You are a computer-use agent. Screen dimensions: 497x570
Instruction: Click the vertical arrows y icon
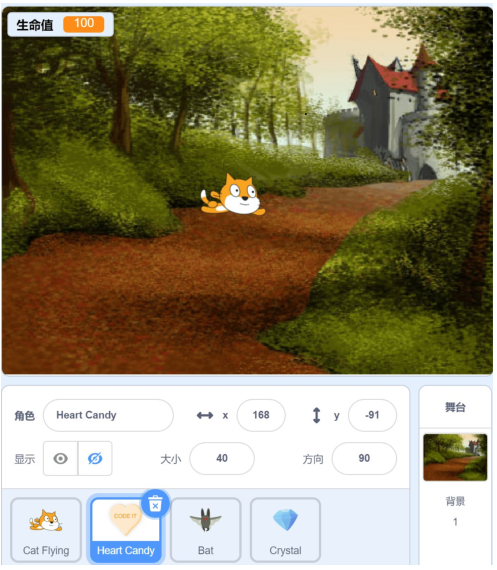click(x=317, y=415)
